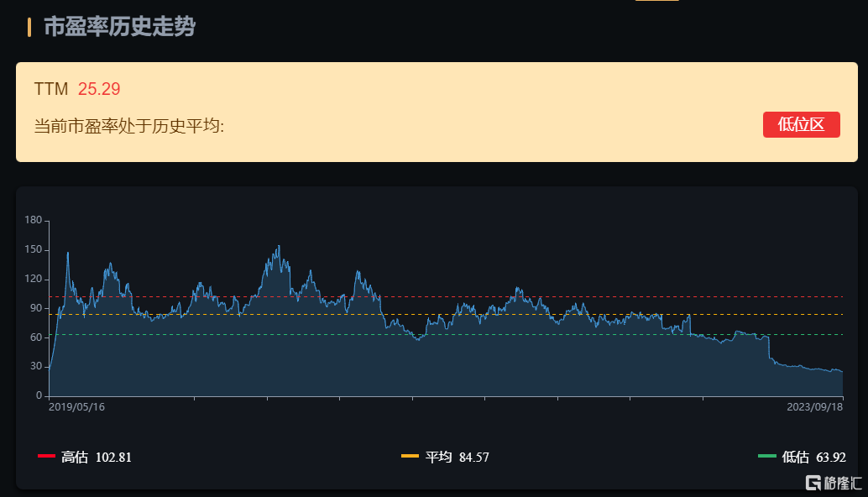Click the TTM label text
868x497 pixels.
51,89
